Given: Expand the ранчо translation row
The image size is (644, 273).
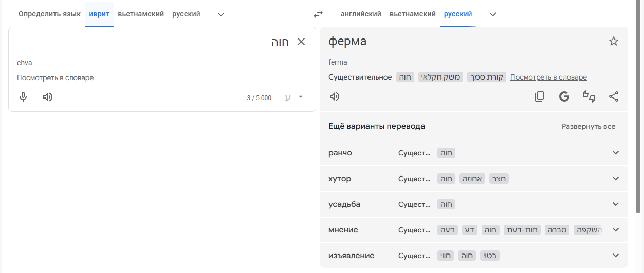Looking at the screenshot, I should tap(616, 153).
